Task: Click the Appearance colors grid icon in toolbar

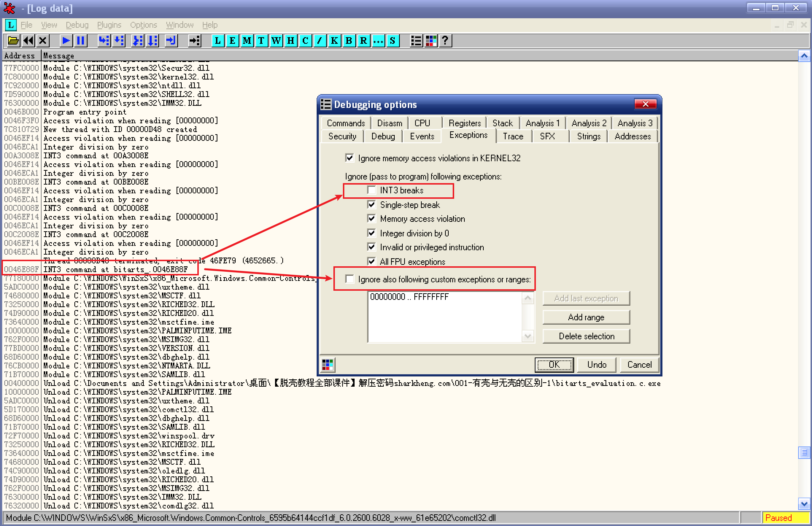Action: [431, 40]
